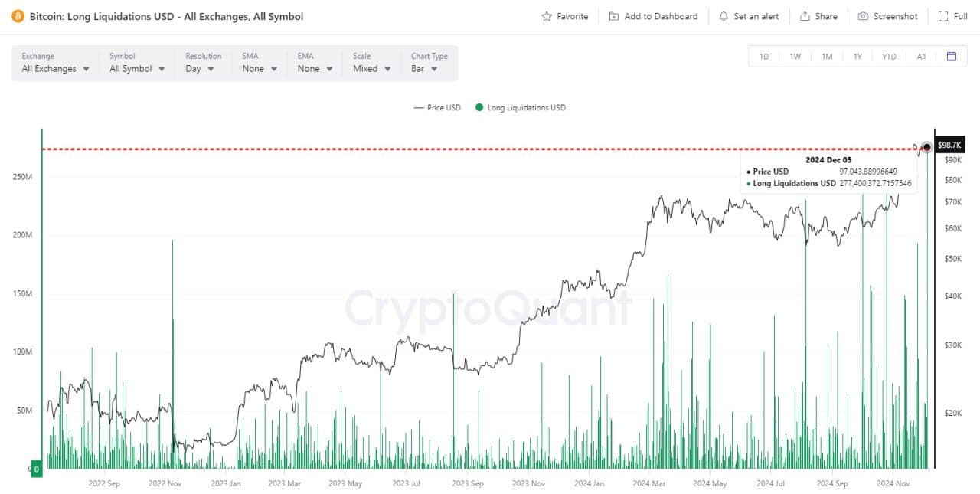This screenshot has height=494, width=980.
Task: Click the Share icon
Action: point(805,16)
